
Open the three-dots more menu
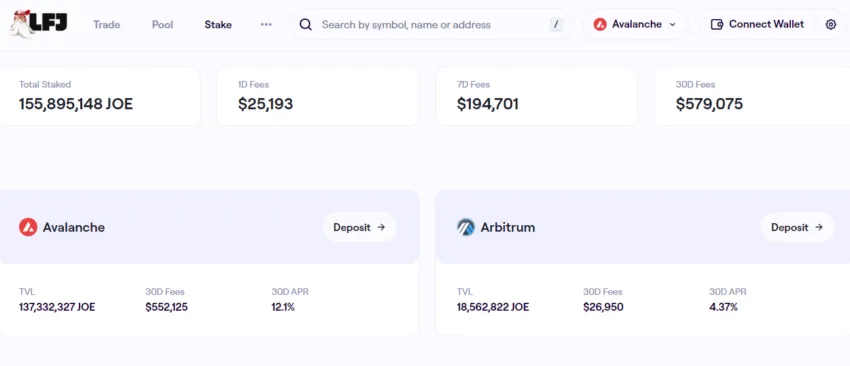[266, 24]
